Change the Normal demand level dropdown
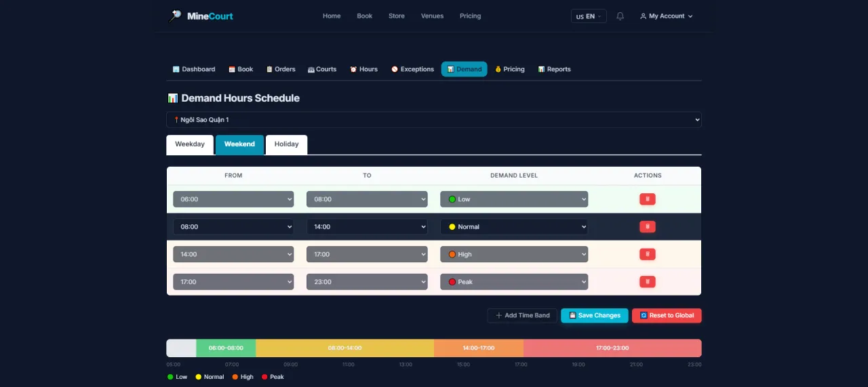Image resolution: width=868 pixels, height=387 pixels. tap(514, 226)
